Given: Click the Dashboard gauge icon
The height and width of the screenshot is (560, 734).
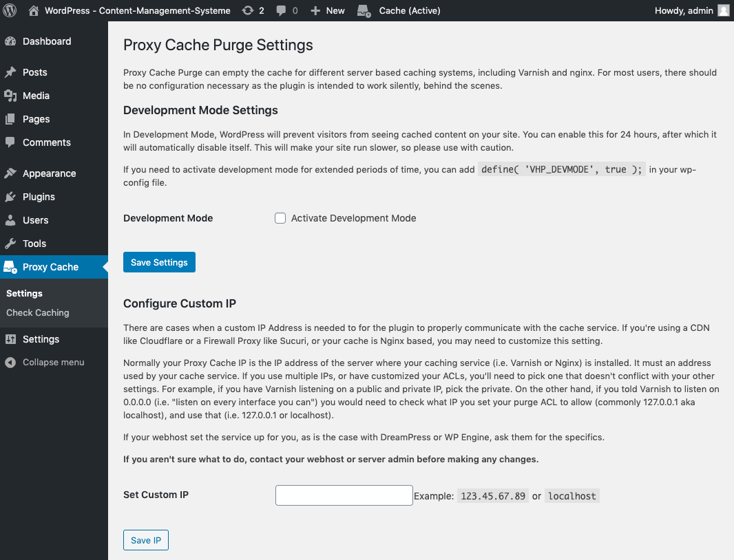Looking at the screenshot, I should pos(10,41).
